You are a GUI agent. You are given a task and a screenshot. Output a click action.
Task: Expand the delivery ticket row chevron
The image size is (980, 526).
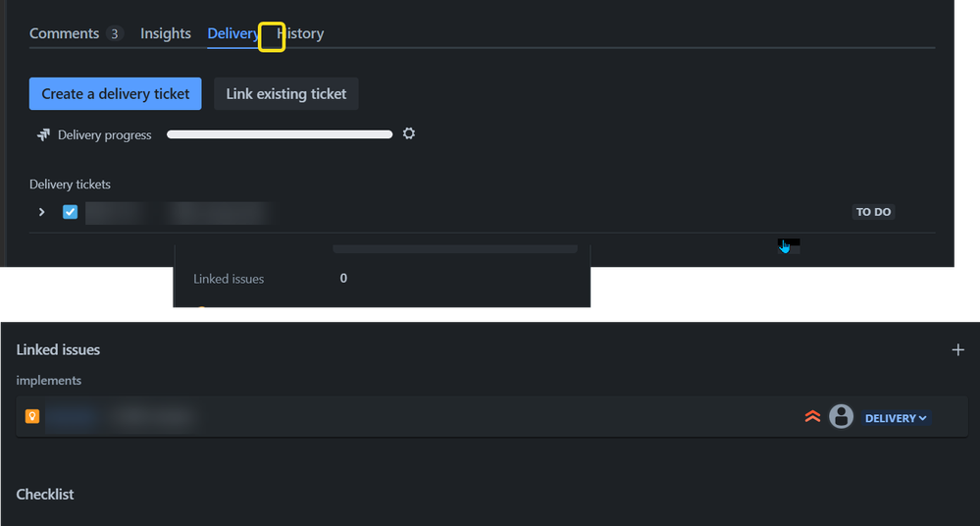pos(41,212)
